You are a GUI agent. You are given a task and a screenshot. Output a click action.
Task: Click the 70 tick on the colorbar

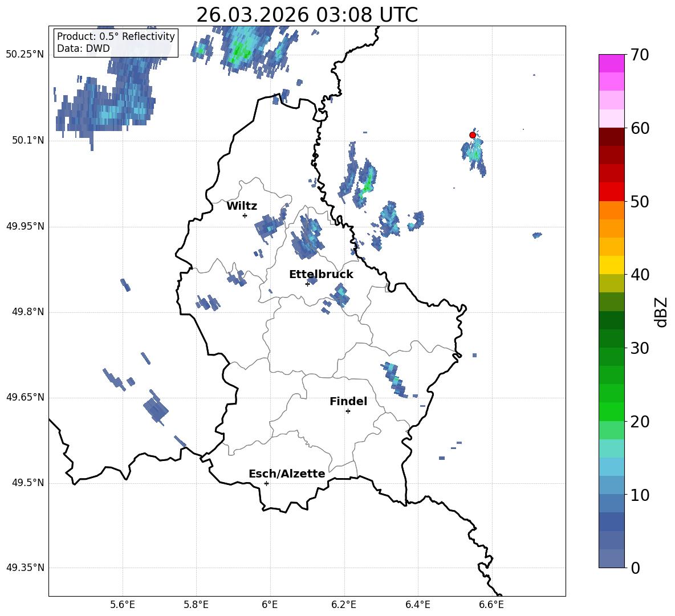[640, 55]
